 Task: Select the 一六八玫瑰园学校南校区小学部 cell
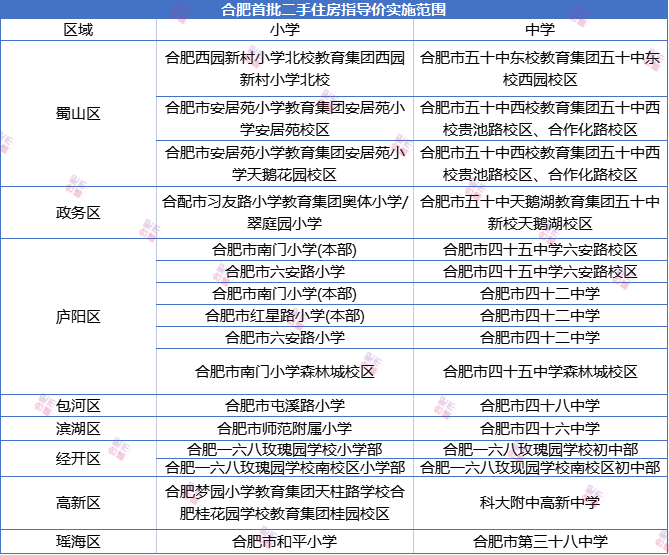click(285, 468)
